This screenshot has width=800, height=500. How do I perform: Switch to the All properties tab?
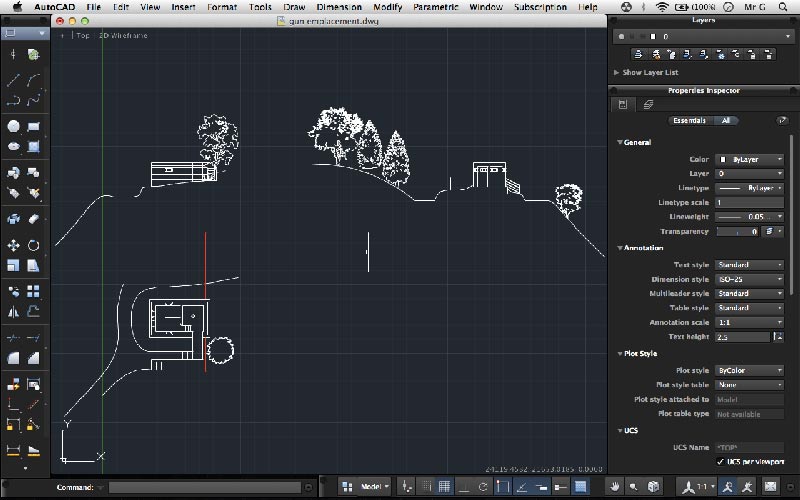point(725,120)
